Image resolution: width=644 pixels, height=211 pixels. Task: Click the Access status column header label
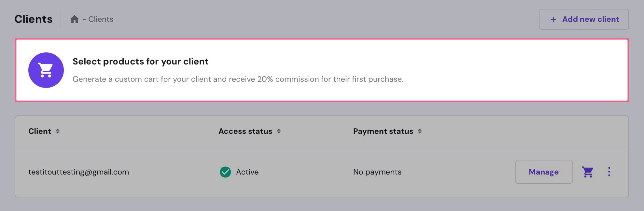[245, 131]
